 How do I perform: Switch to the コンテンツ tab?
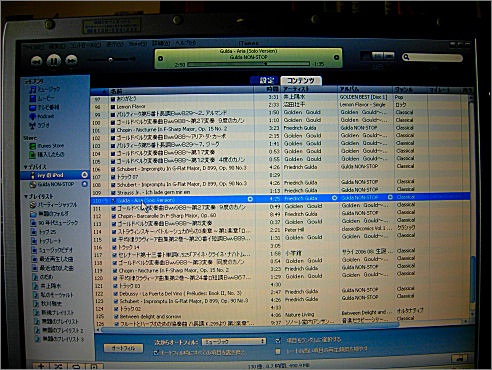pyautogui.click(x=301, y=81)
